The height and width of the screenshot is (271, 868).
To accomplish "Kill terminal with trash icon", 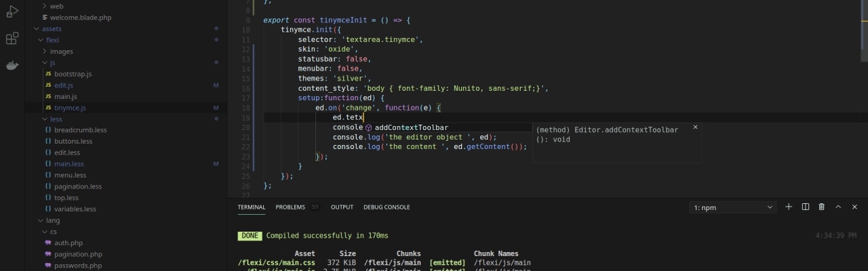I will coord(822,207).
